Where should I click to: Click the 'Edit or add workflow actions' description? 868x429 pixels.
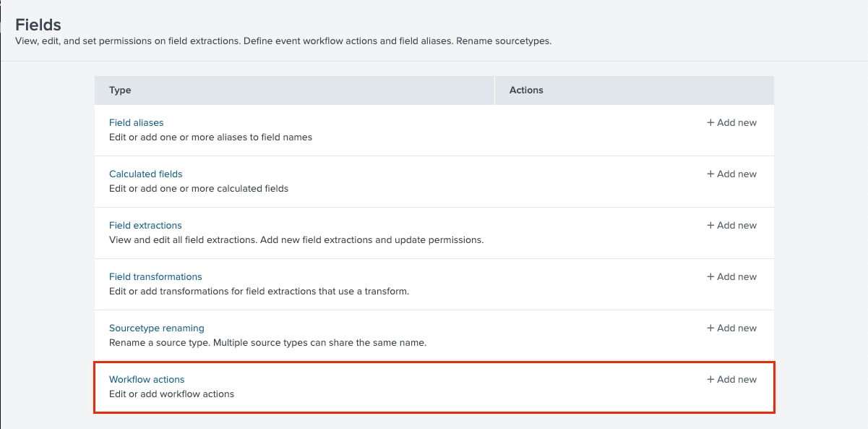pyautogui.click(x=171, y=394)
